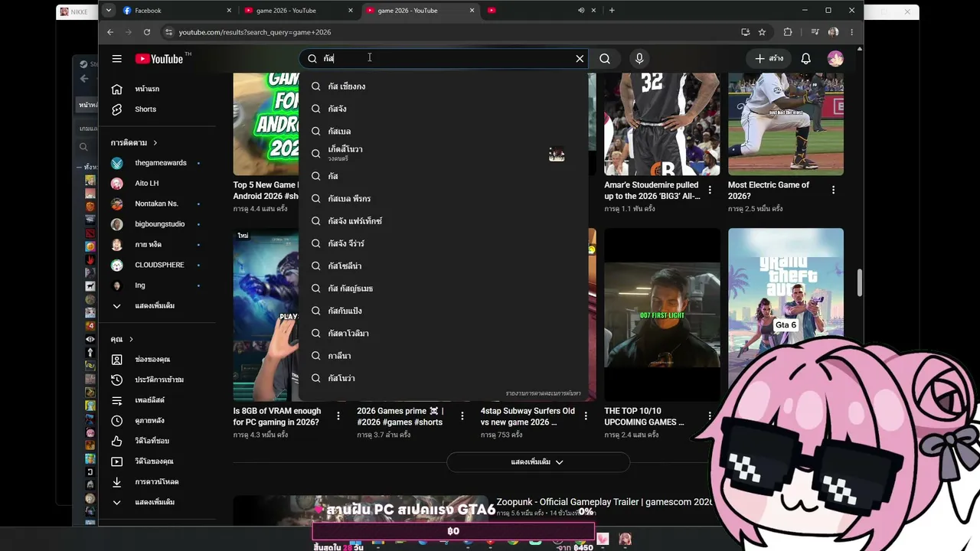Go to the YouTube logo home link
The image size is (980, 551).
tap(159, 59)
